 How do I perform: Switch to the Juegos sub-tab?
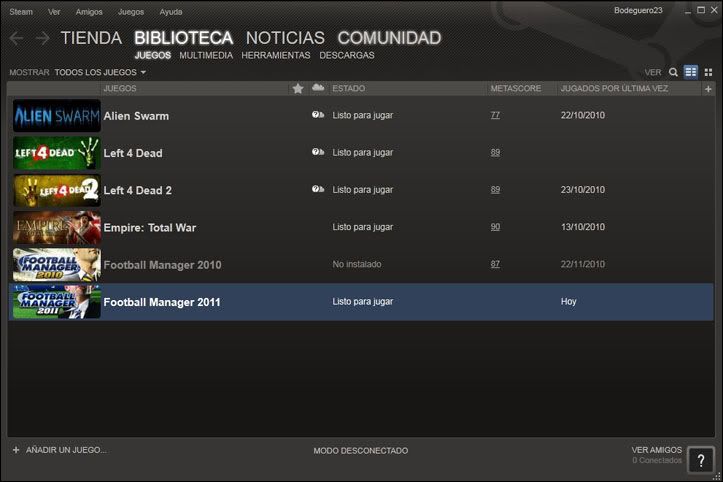153,55
